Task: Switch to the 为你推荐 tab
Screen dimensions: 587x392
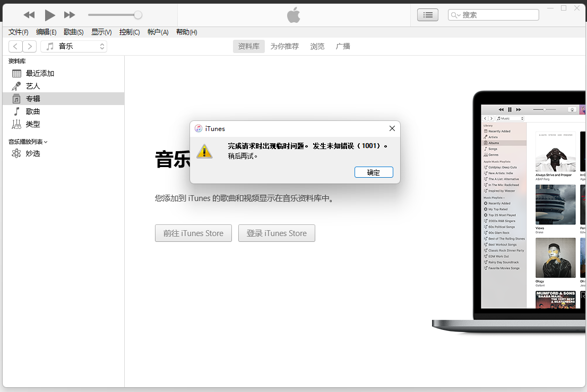Action: (284, 47)
